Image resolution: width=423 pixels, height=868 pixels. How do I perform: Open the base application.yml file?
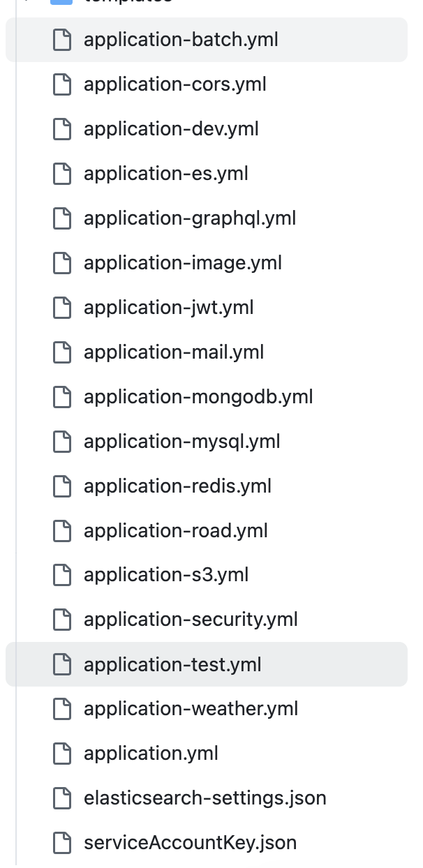pos(207,754)
